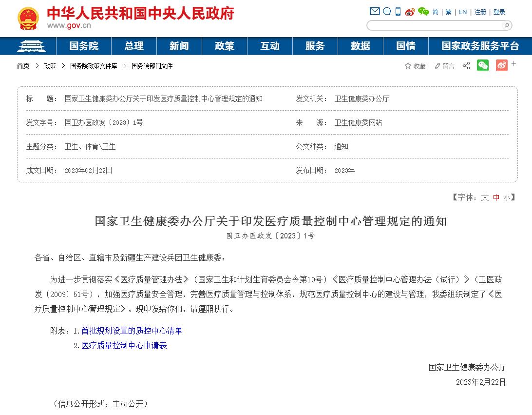Open the mobile phone icon in header
This screenshot has height=415, width=532.
398,12
